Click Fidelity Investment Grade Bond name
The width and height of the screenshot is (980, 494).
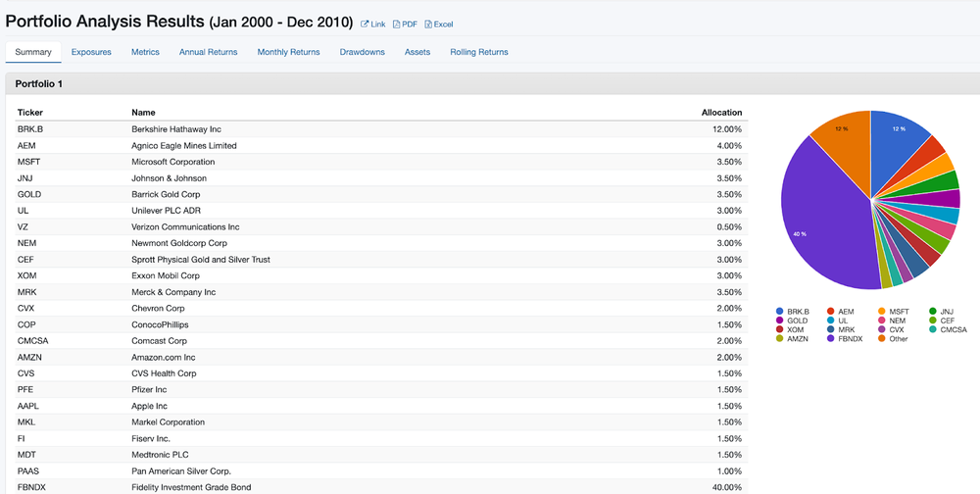(x=191, y=486)
